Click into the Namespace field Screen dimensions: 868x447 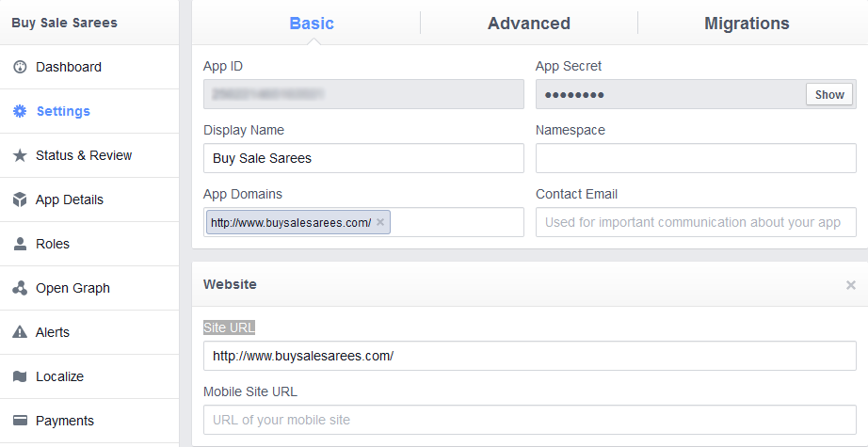click(x=696, y=158)
